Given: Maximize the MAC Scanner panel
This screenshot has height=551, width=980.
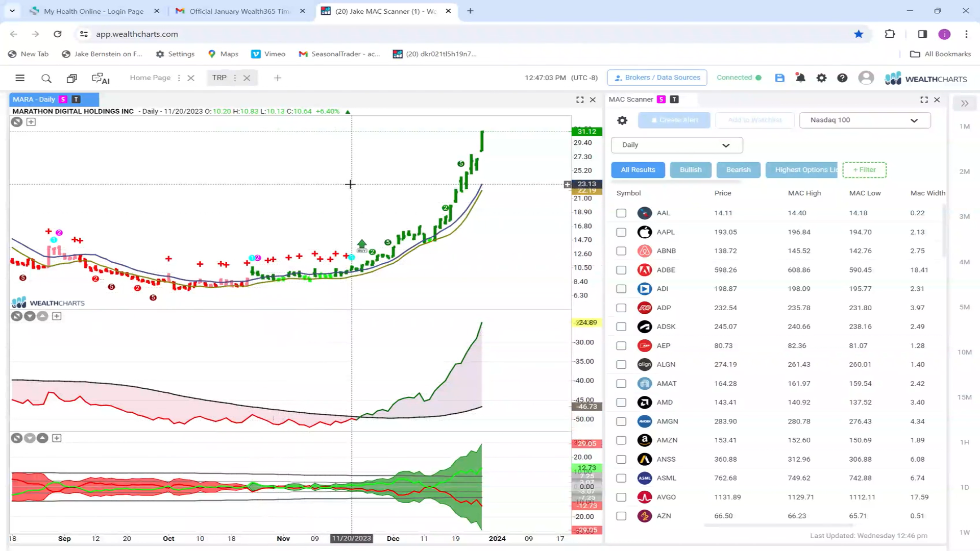Looking at the screenshot, I should [924, 99].
